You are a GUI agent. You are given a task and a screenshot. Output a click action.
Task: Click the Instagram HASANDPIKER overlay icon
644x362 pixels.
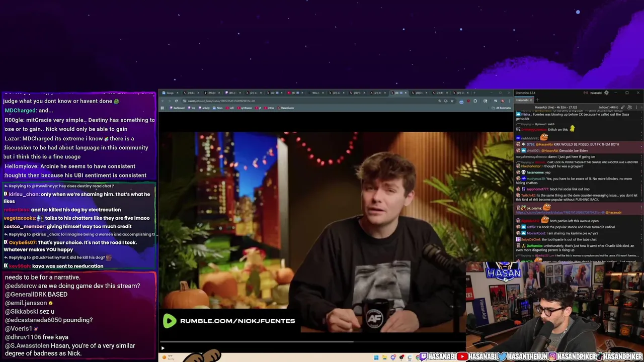pos(552,356)
